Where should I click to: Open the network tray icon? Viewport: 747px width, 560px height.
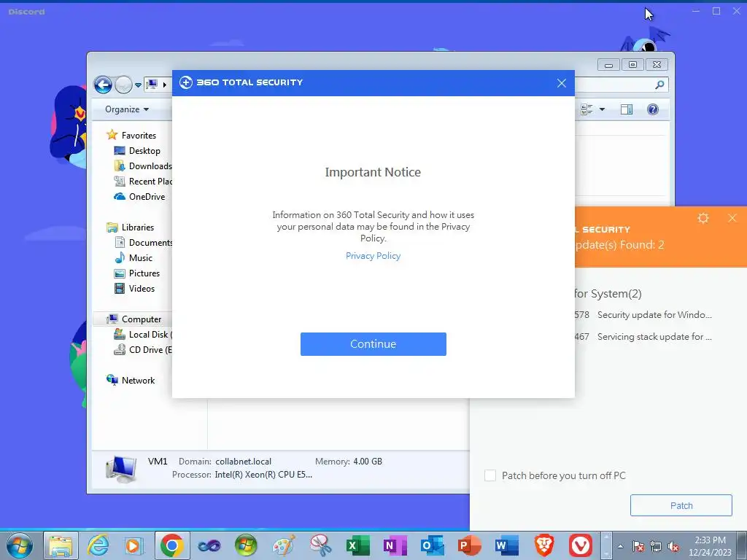(x=656, y=546)
